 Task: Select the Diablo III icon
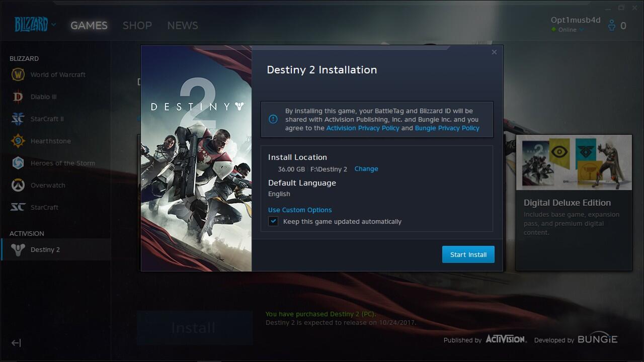pos(18,97)
